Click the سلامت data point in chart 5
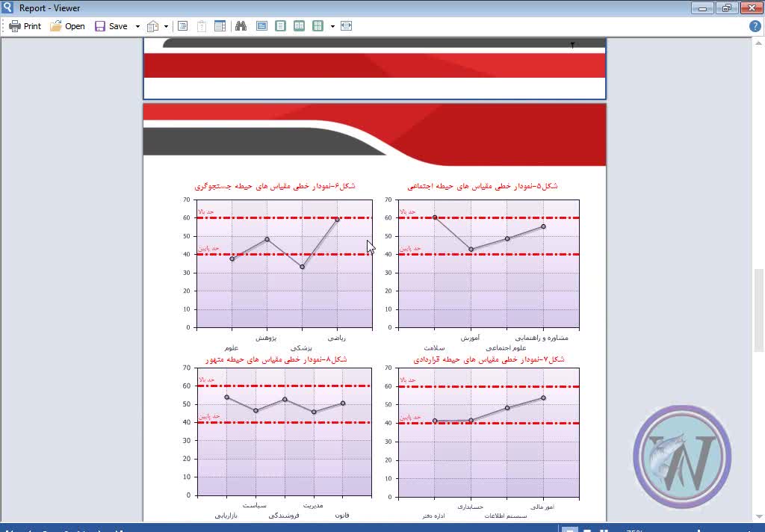This screenshot has height=532, width=765. click(x=435, y=217)
